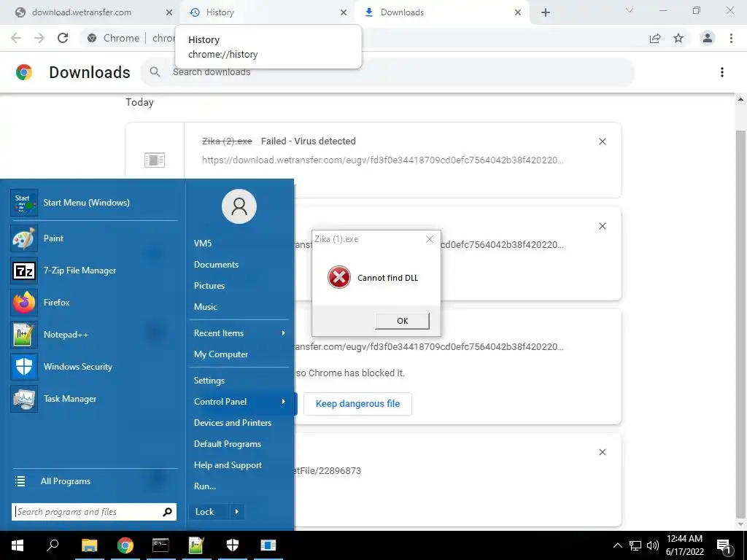Click Keep dangerous file button
Viewport: 747px width, 560px height.
(357, 404)
